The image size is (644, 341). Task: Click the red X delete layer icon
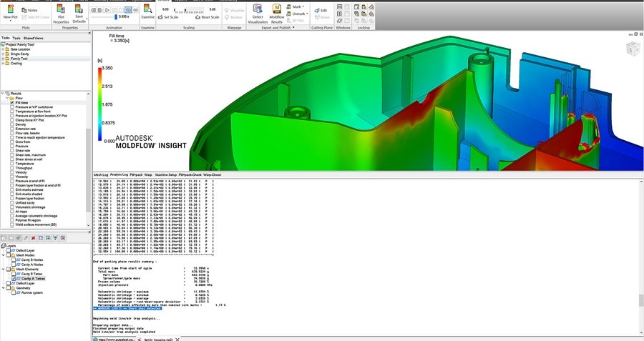[x=33, y=238]
